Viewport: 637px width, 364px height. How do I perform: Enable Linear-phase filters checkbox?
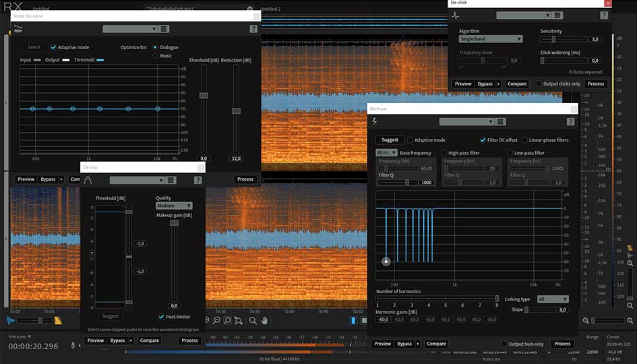[x=524, y=140]
